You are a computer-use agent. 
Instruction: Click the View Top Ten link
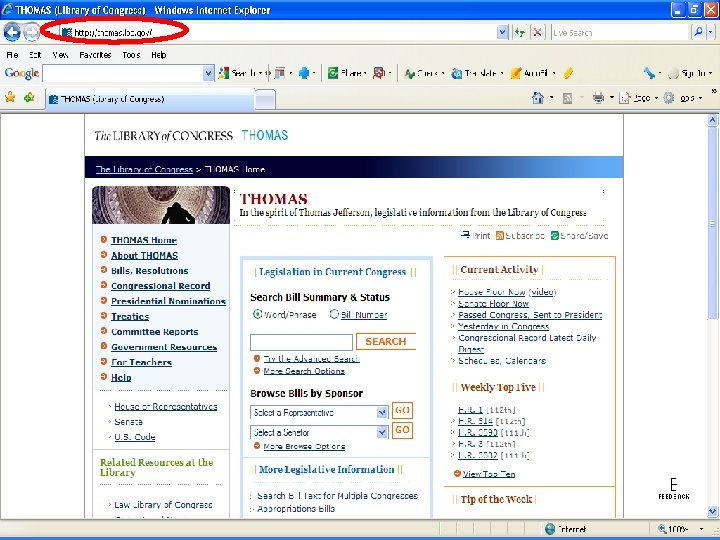489,474
